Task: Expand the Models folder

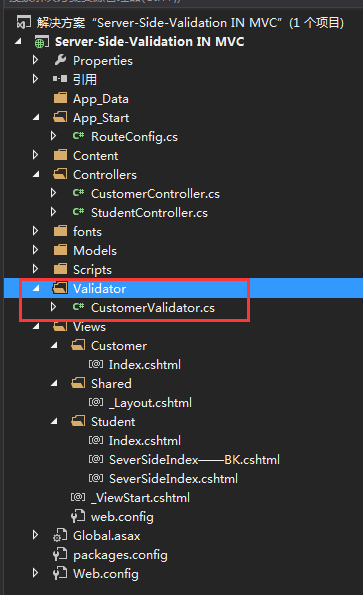Action: coord(36,250)
